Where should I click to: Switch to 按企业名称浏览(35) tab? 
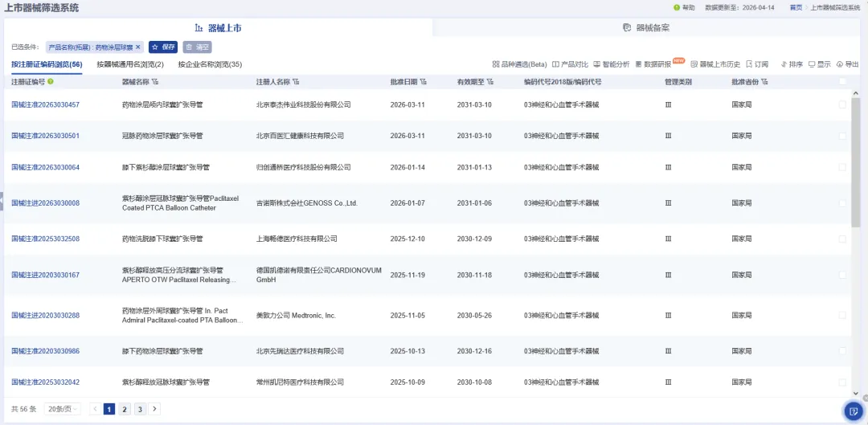(210, 64)
